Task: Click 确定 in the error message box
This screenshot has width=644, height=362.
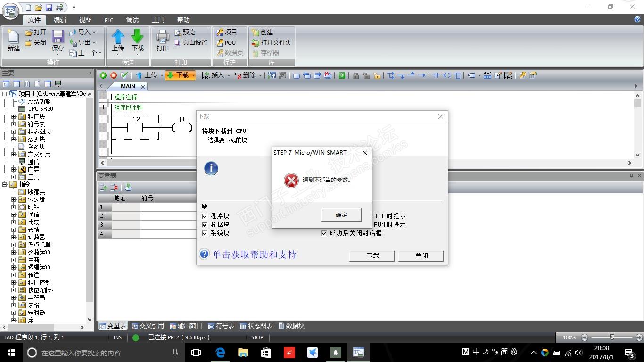Action: pyautogui.click(x=341, y=215)
